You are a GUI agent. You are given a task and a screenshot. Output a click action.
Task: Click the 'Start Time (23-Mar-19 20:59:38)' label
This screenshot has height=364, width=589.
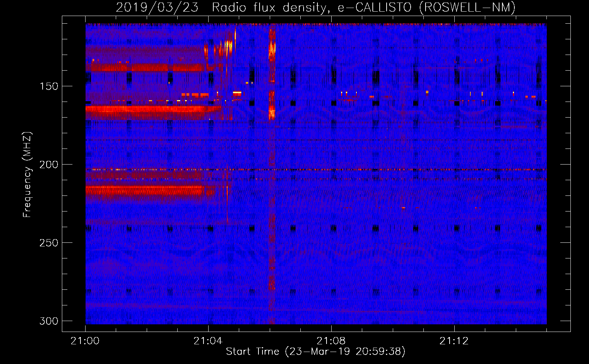[x=316, y=352]
